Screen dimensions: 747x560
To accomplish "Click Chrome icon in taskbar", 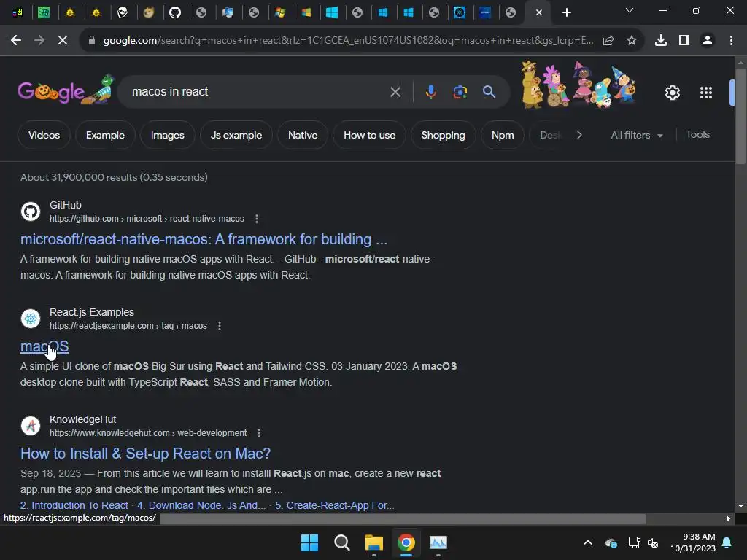I will 406,542.
